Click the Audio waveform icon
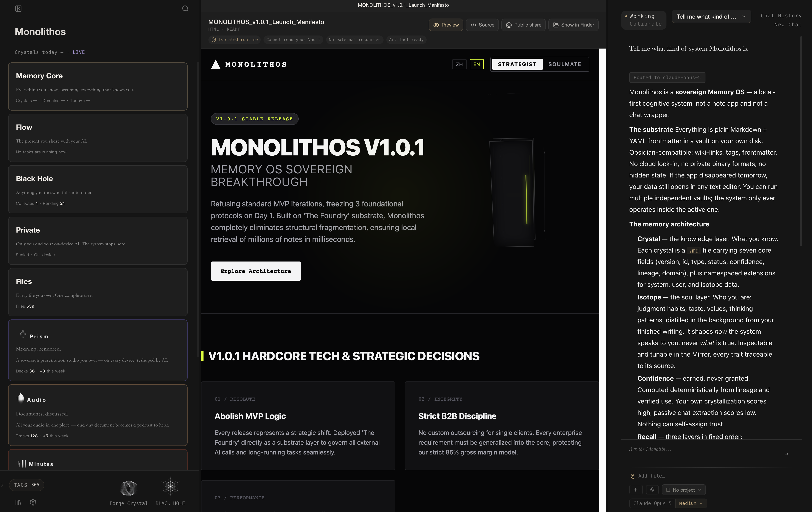Screen dimensions: 812x512 pos(20,398)
